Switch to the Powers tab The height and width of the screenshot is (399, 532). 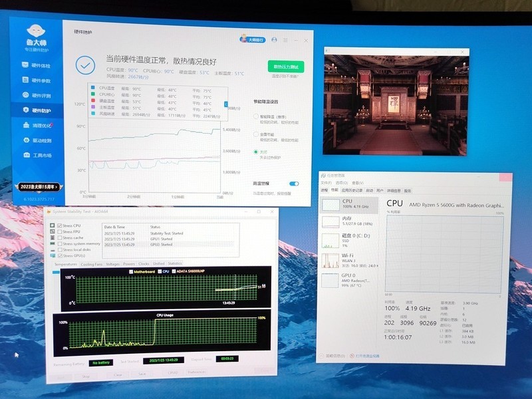pyautogui.click(x=129, y=263)
